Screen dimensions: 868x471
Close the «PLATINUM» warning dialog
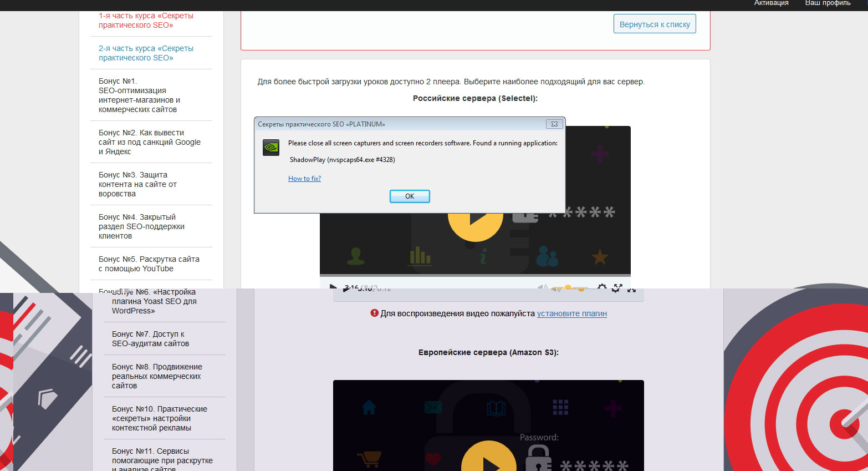554,124
